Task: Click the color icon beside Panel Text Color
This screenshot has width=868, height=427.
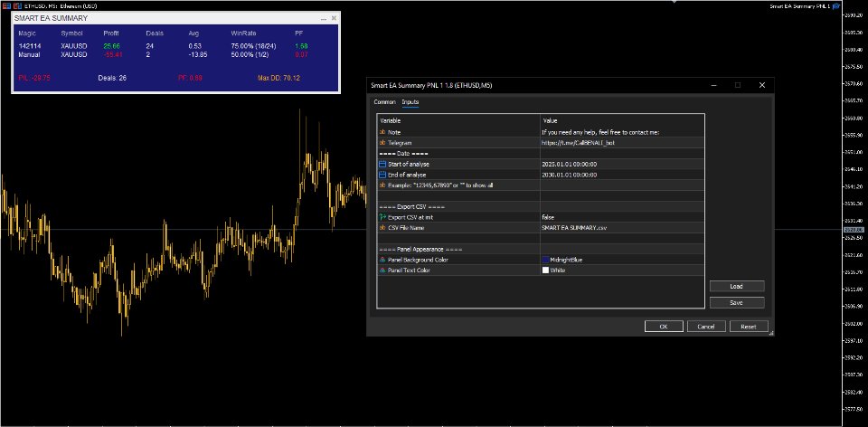Action: click(x=382, y=270)
